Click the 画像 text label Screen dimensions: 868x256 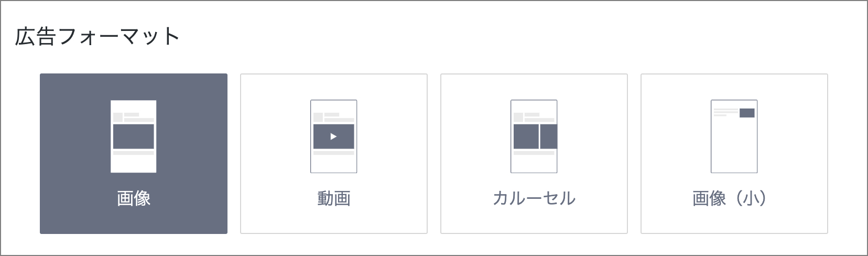point(134,198)
